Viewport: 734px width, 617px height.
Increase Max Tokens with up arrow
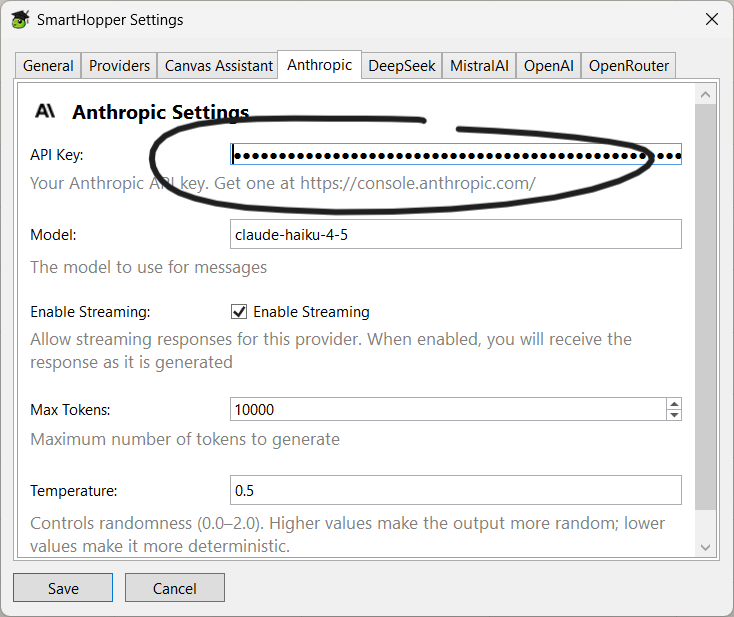tap(674, 404)
